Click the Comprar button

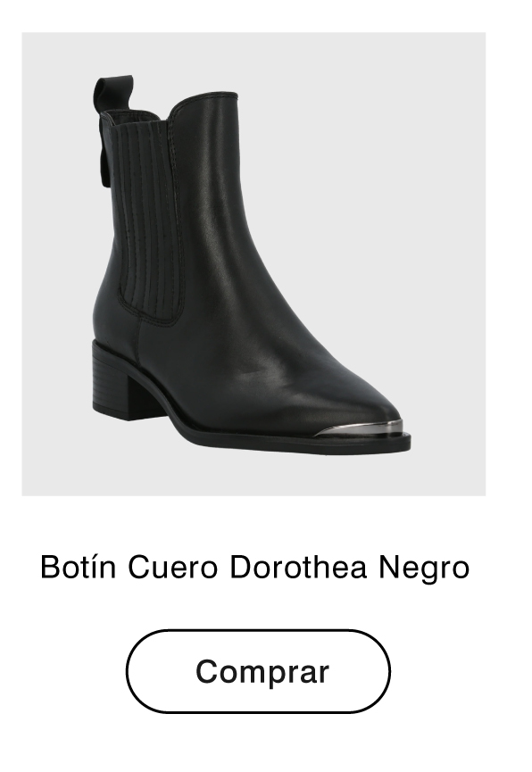[x=258, y=671]
